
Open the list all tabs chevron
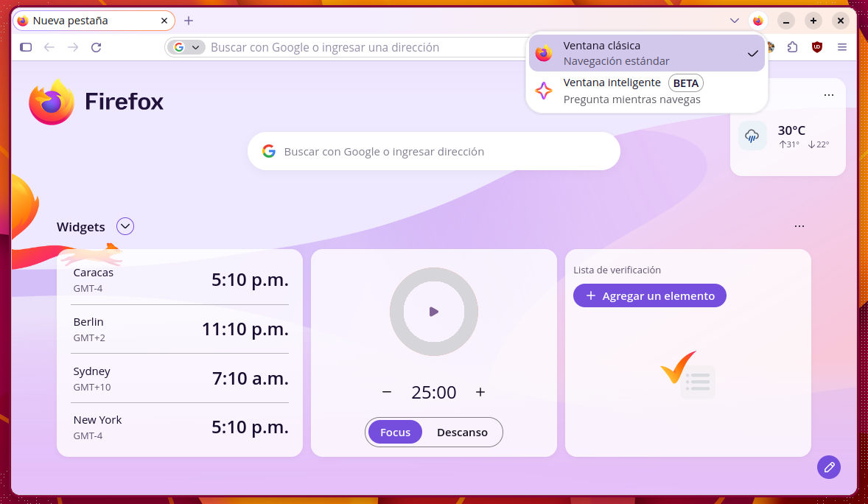735,21
